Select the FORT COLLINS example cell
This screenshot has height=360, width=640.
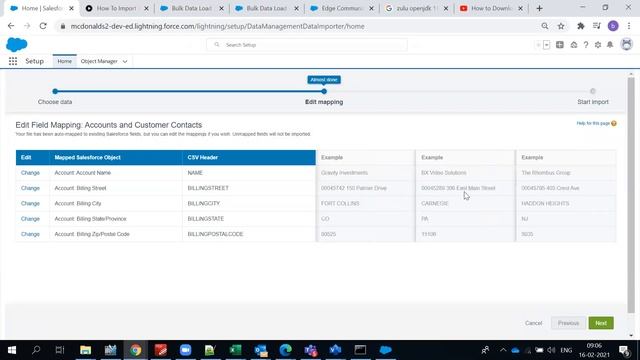(365, 203)
